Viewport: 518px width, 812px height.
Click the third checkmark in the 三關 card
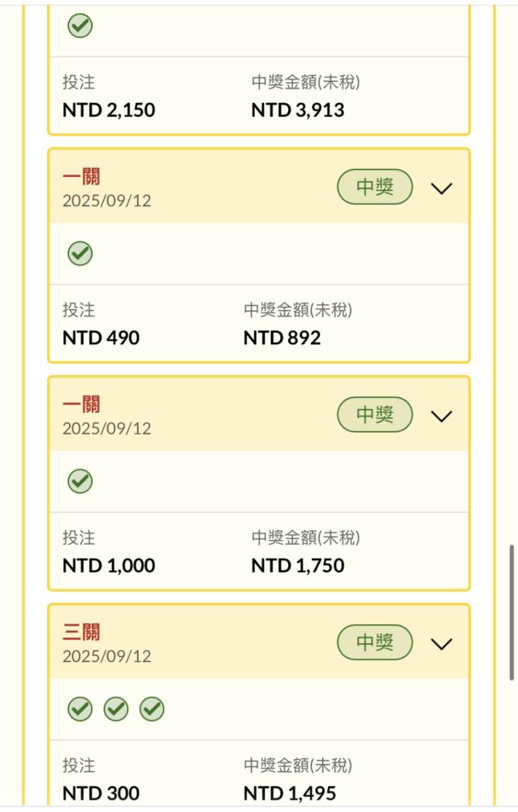click(x=152, y=709)
